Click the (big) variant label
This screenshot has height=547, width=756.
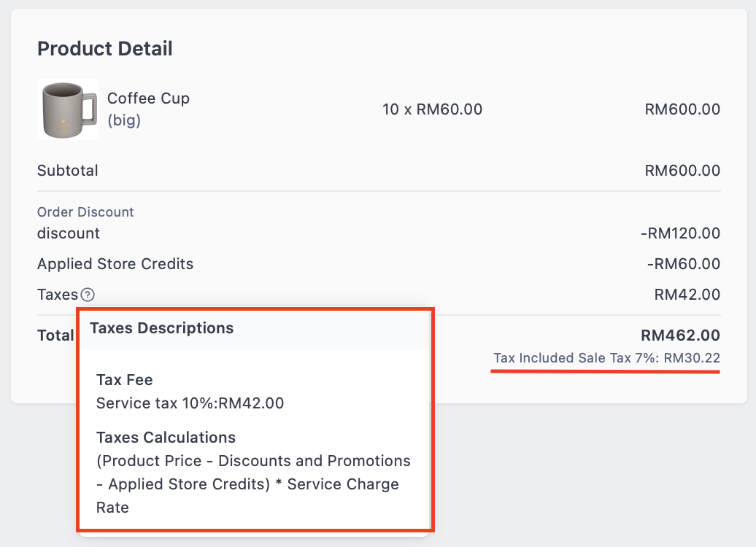tap(123, 120)
